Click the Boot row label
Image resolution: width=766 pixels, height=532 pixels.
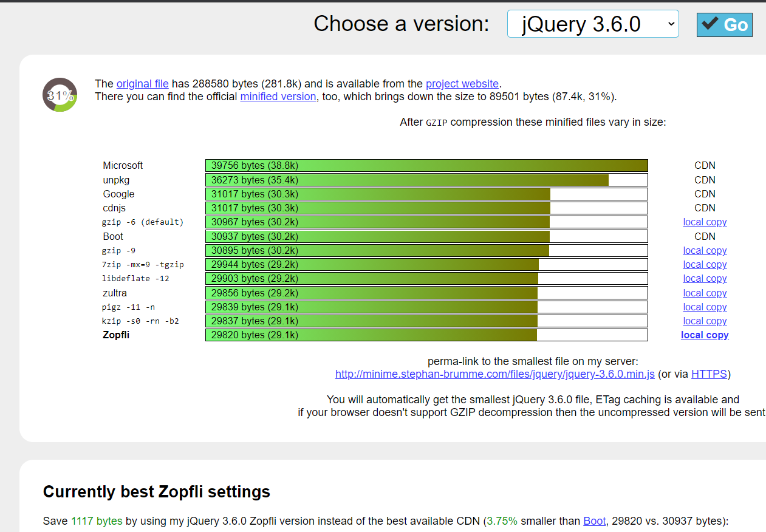[113, 237]
